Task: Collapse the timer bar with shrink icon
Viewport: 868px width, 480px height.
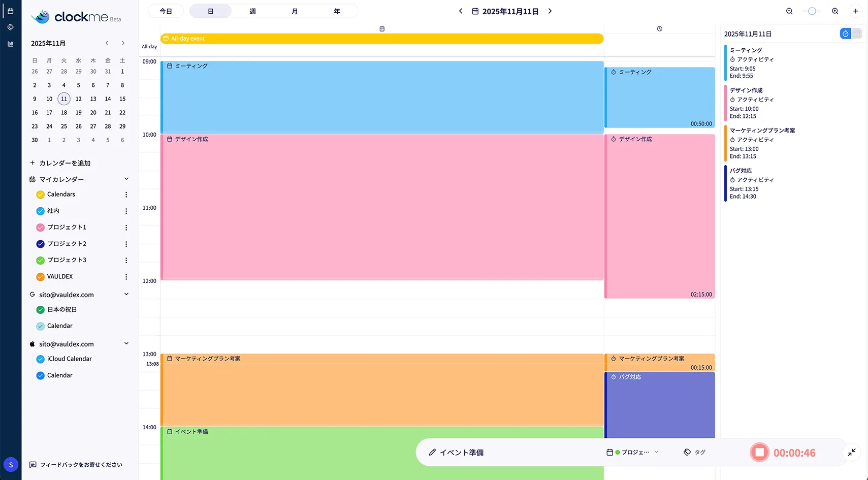Action: pyautogui.click(x=852, y=452)
